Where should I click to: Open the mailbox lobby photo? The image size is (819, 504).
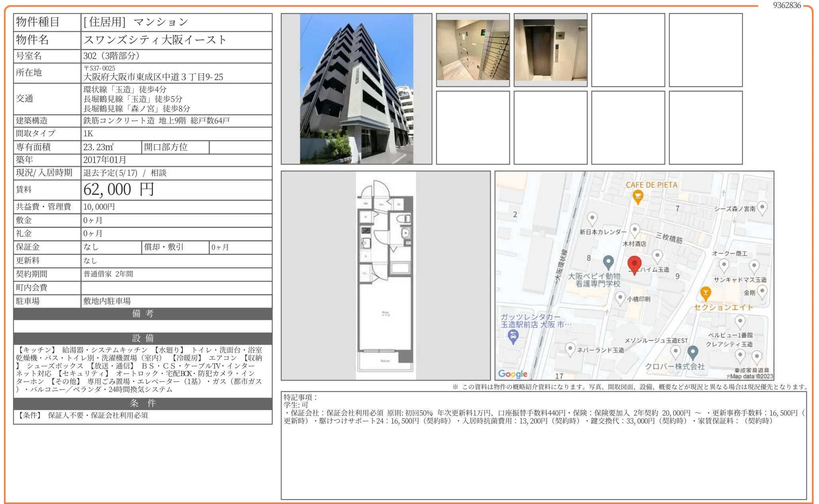pos(472,49)
